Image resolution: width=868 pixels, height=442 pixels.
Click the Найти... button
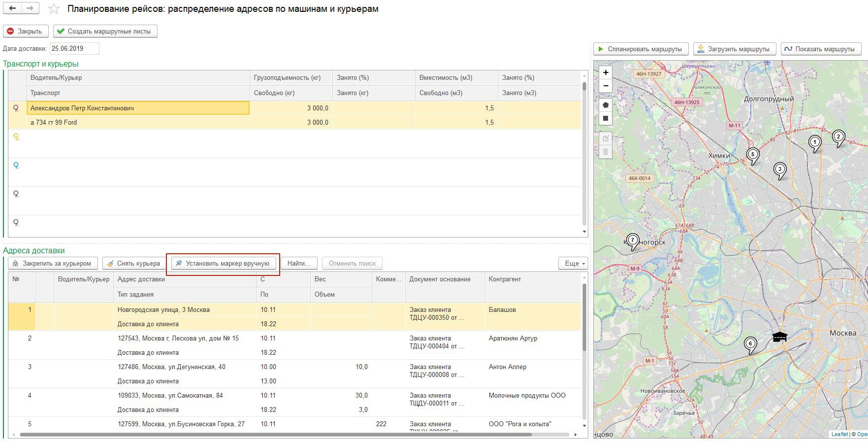(x=299, y=263)
